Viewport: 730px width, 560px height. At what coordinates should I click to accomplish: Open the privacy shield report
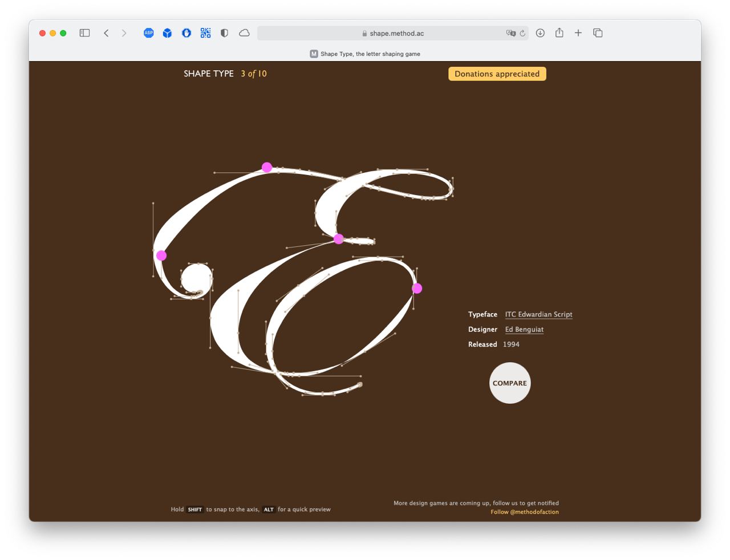click(x=225, y=33)
